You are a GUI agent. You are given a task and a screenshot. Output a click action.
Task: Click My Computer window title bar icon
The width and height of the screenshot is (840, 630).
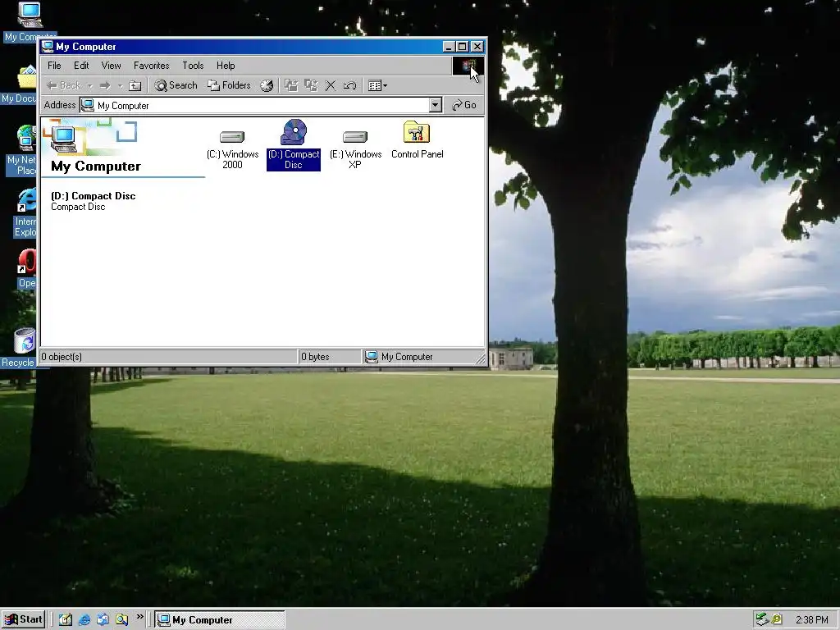(x=48, y=47)
